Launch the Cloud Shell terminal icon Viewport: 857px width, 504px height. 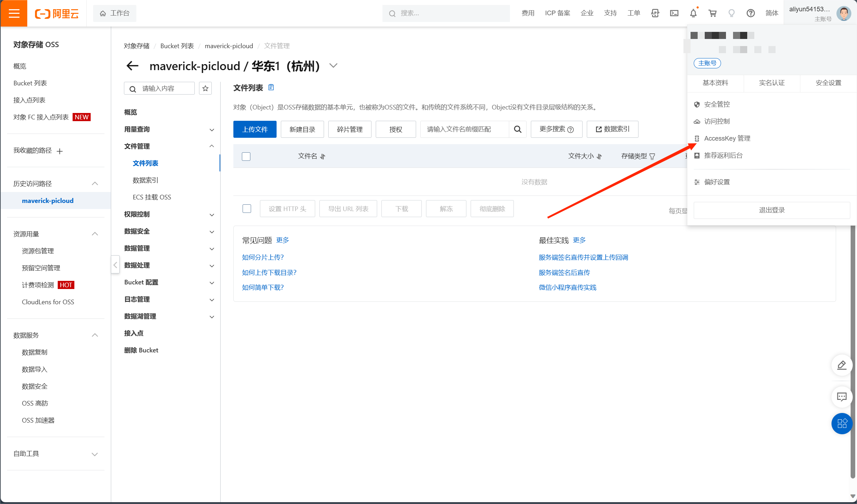674,13
